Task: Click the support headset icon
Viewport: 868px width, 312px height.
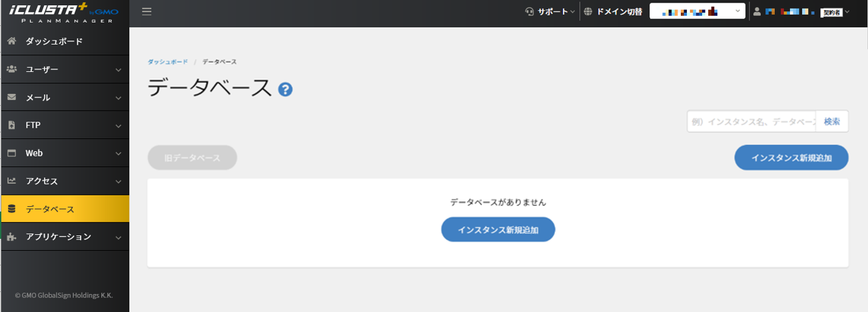Action: pyautogui.click(x=530, y=11)
